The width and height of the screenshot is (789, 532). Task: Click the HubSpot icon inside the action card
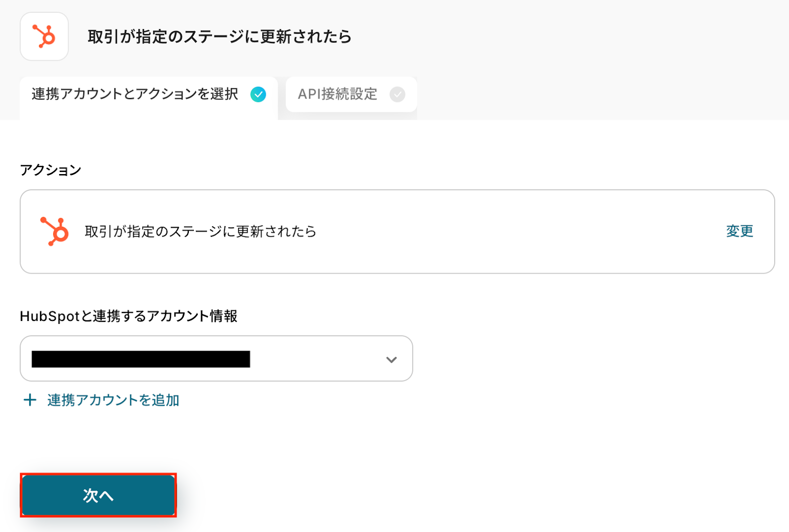coord(55,231)
